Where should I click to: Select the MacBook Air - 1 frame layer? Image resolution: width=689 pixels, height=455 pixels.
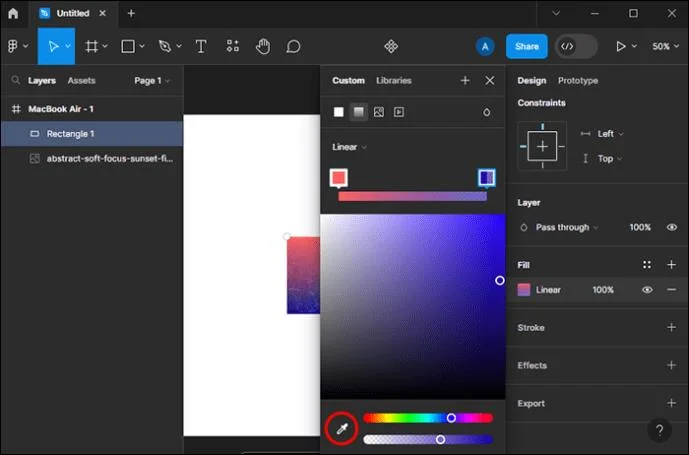[92, 109]
